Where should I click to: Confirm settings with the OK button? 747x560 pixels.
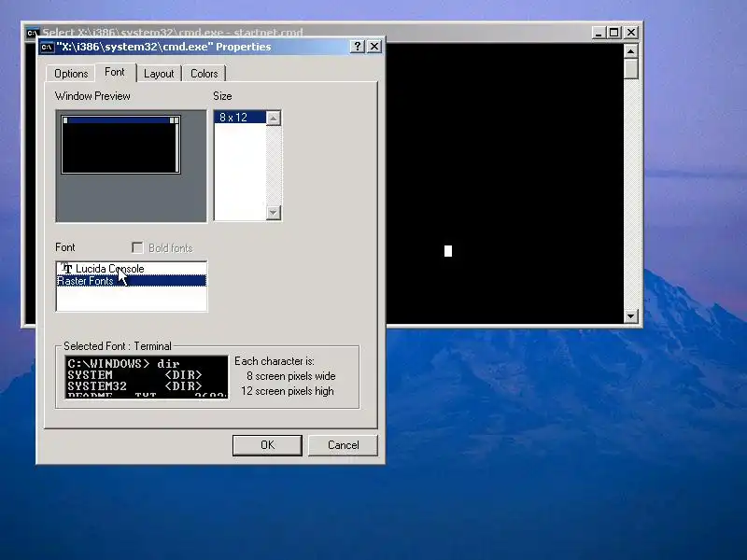coord(267,445)
